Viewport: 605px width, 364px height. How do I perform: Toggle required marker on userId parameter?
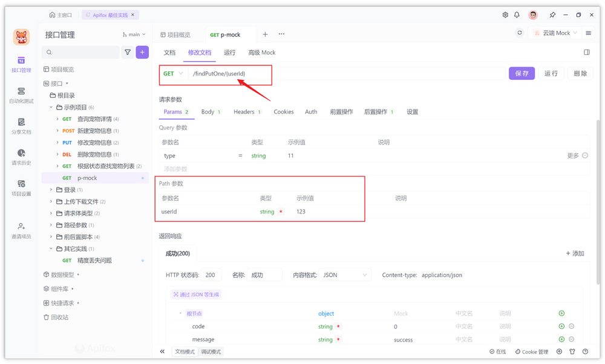pyautogui.click(x=281, y=212)
